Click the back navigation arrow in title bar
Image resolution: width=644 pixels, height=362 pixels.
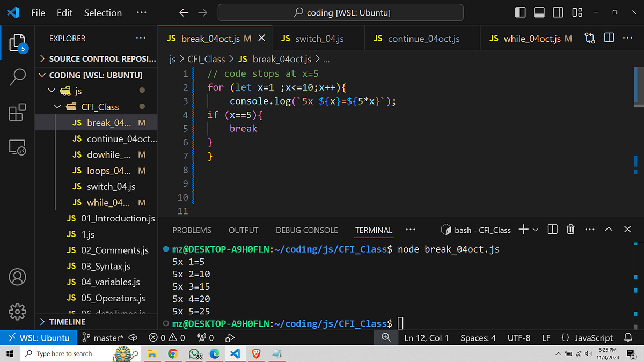click(184, 12)
